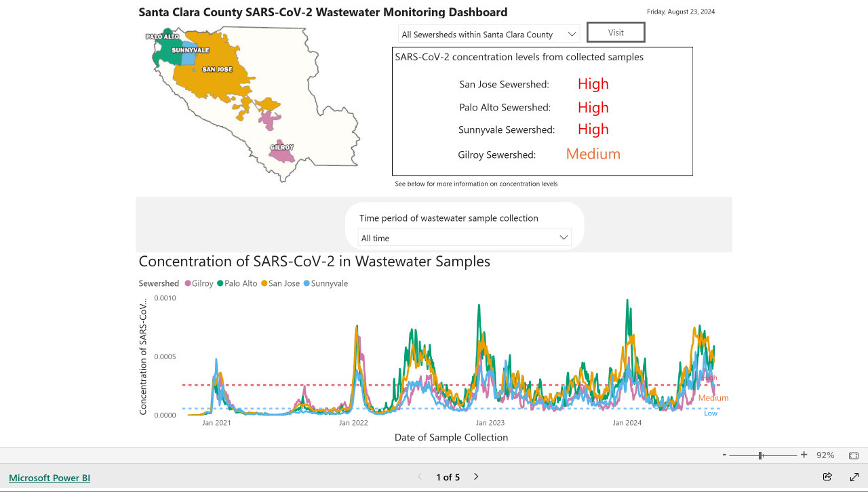The image size is (868, 492).
Task: Click the Gilroy legend marker
Action: click(x=187, y=284)
